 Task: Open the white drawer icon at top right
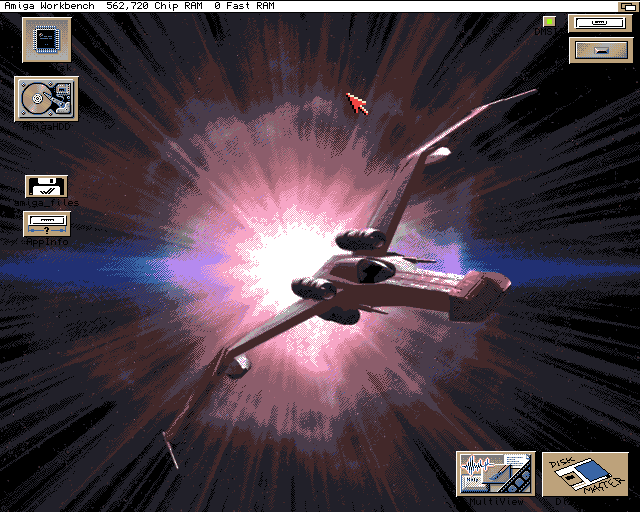coord(600,23)
